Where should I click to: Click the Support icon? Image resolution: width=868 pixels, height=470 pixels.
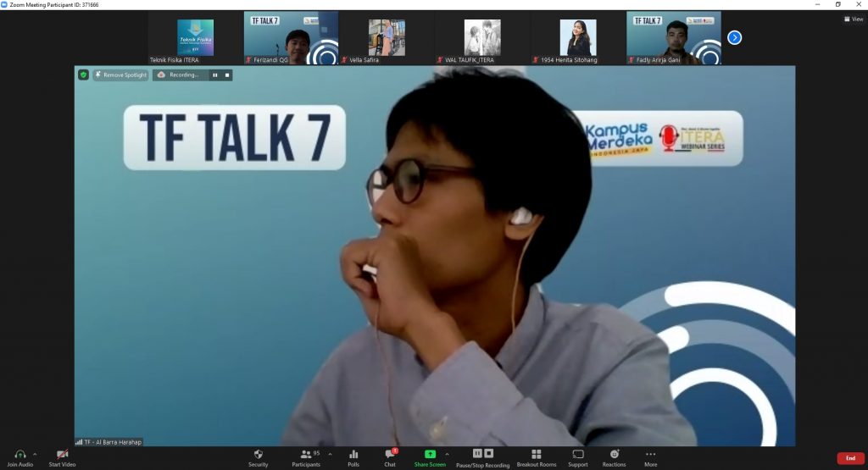[x=578, y=455]
